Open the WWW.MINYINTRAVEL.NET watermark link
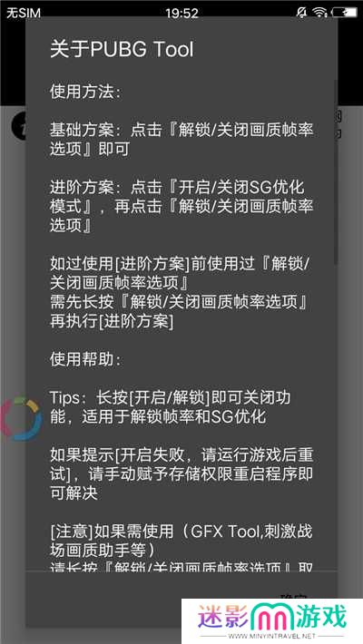This screenshot has width=363, height=644. [x=271, y=637]
